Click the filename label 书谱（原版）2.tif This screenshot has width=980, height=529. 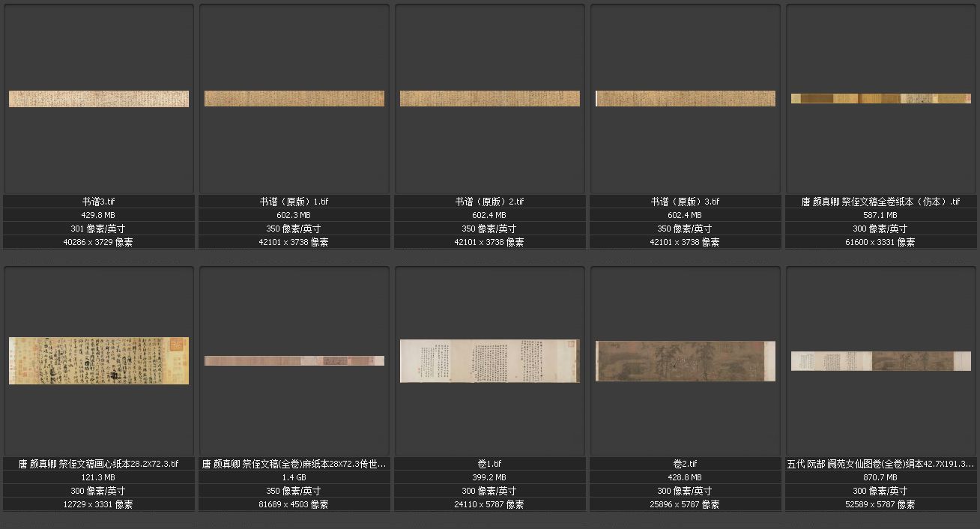click(x=490, y=202)
